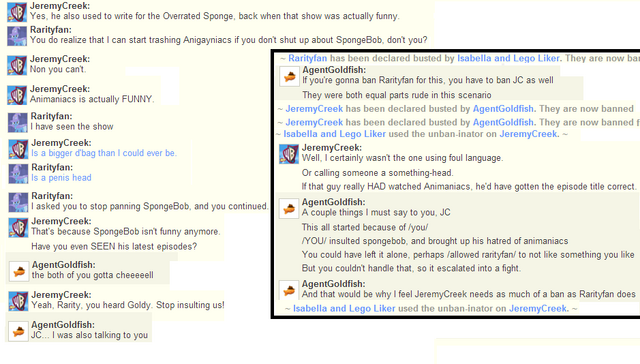Open "Isabella and Lego Liker" link in Rarityfan's busted notice

508,58
